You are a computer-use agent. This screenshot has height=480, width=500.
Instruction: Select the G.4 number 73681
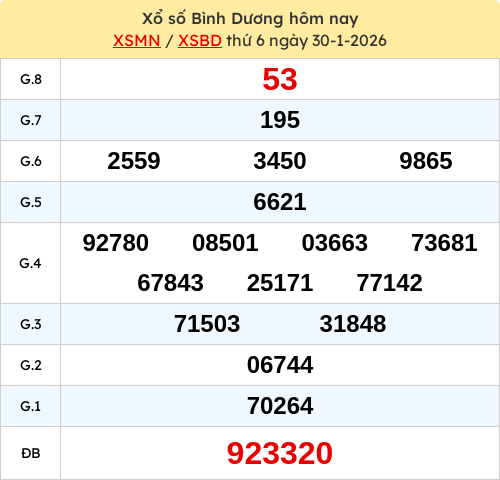(x=444, y=243)
